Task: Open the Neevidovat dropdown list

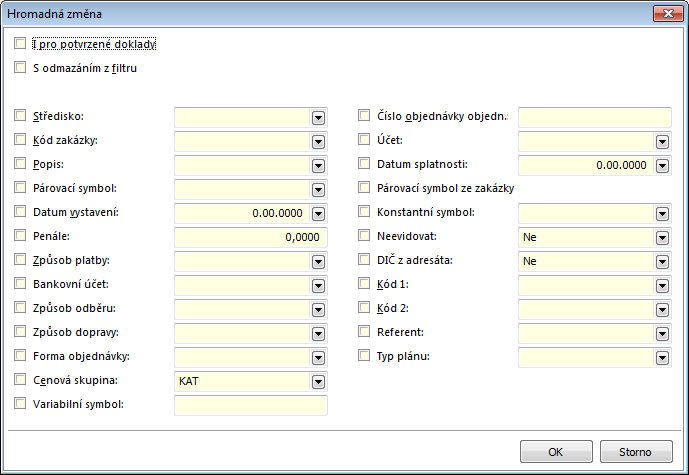Action: [661, 237]
